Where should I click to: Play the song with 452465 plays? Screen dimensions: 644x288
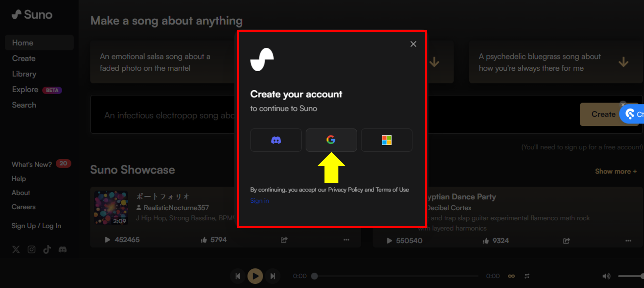tap(107, 240)
